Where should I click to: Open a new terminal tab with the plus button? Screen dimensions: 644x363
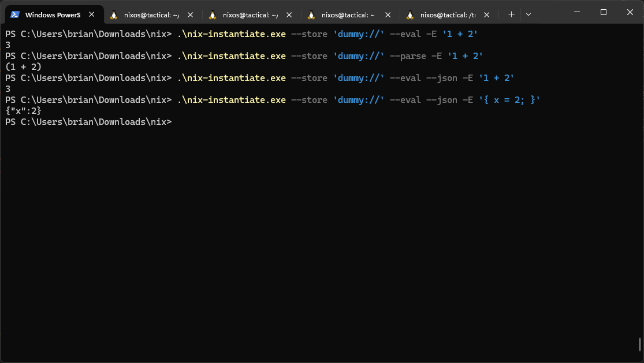(511, 14)
